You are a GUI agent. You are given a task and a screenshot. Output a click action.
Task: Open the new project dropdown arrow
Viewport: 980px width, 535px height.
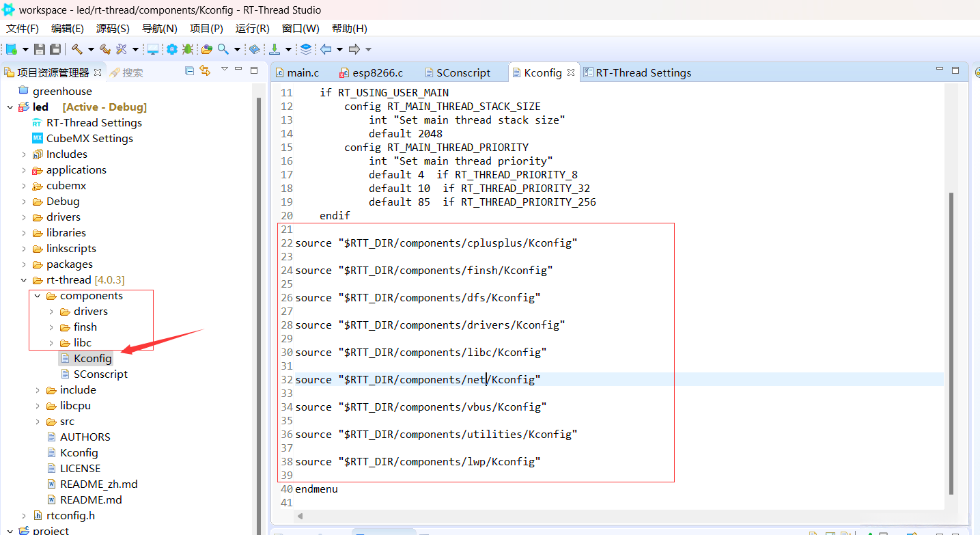coord(25,49)
